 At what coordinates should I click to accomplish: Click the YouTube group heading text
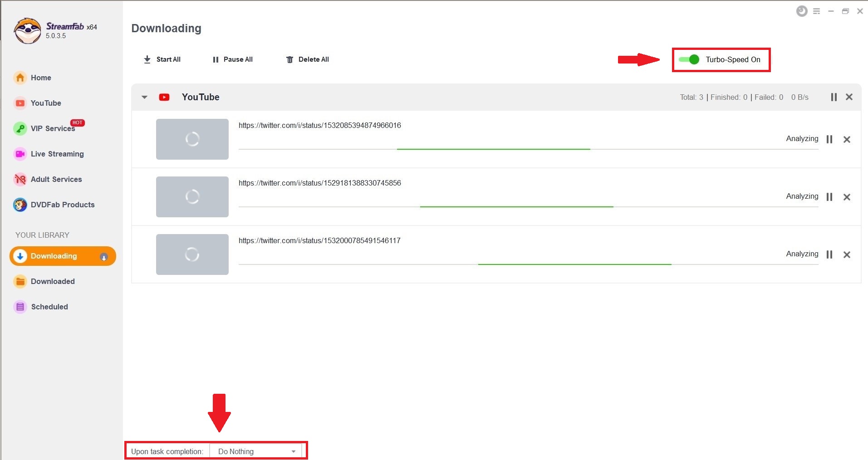[201, 97]
